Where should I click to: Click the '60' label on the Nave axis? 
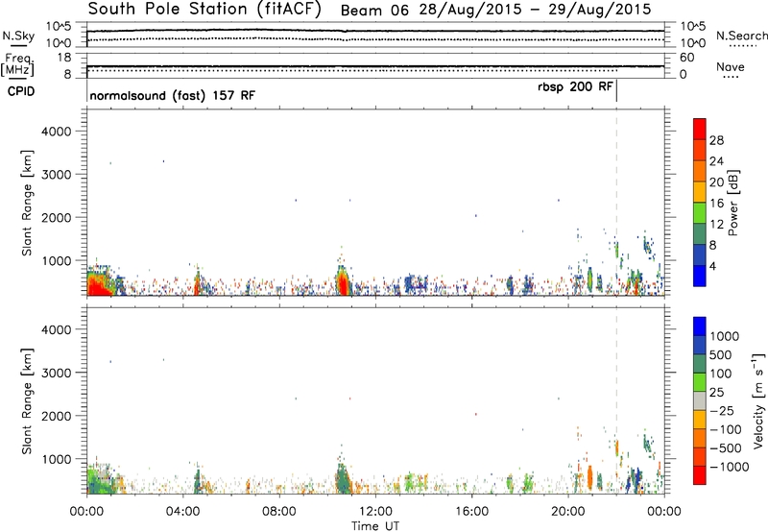tap(687, 58)
